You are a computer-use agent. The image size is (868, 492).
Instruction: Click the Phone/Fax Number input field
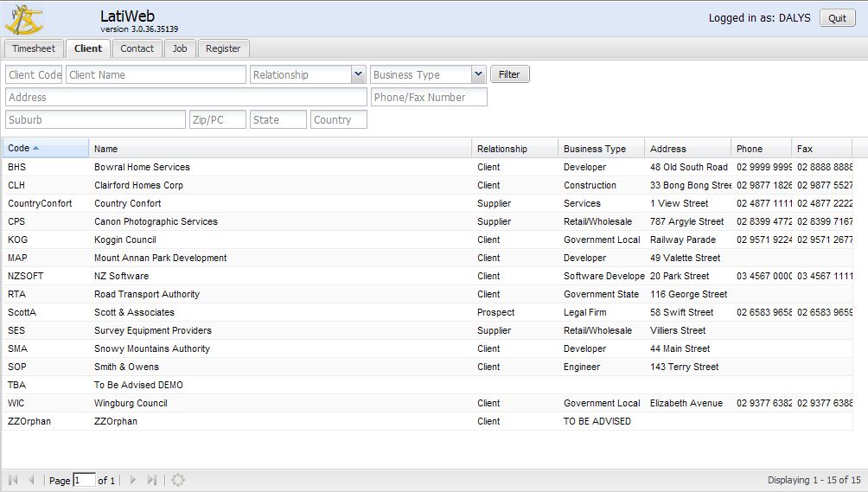pyautogui.click(x=429, y=98)
